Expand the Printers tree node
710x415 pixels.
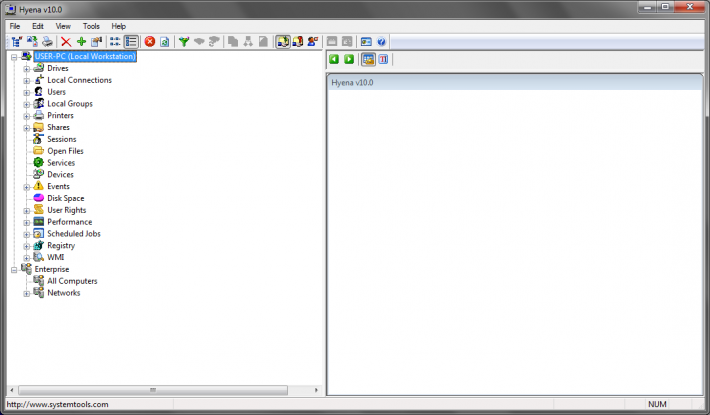(27, 116)
